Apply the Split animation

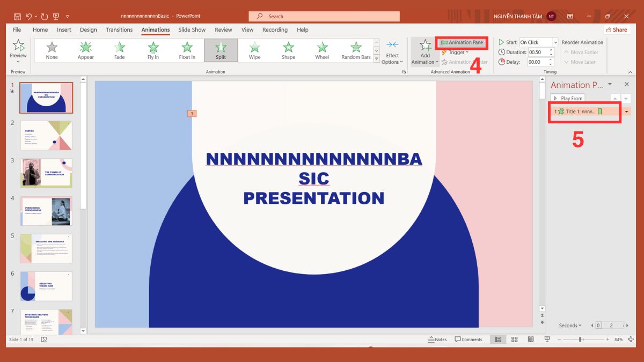(221, 50)
